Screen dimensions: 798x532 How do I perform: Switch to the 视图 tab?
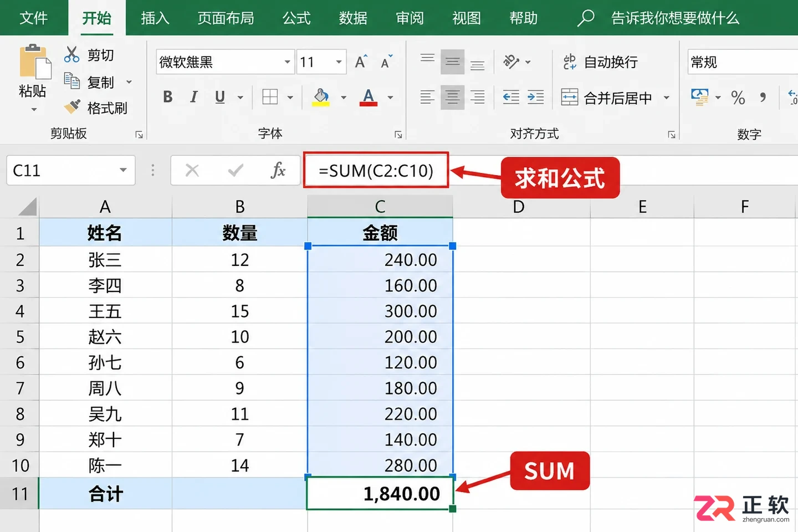(x=467, y=18)
